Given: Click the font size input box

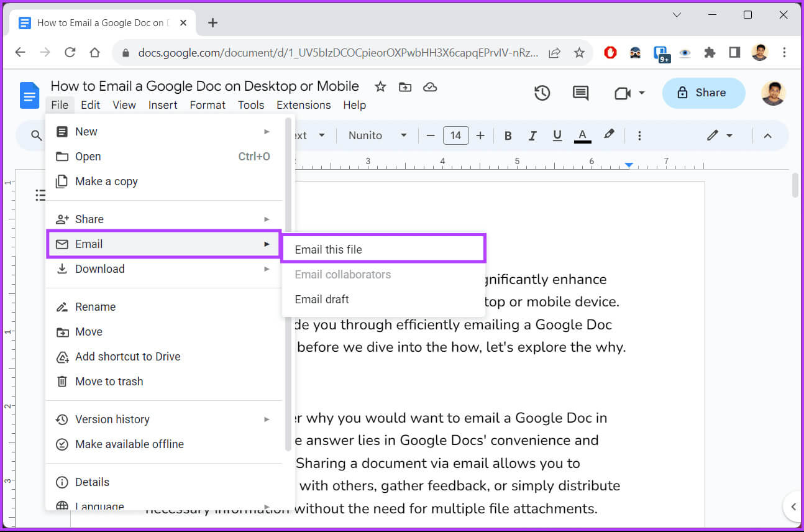Looking at the screenshot, I should pyautogui.click(x=455, y=135).
